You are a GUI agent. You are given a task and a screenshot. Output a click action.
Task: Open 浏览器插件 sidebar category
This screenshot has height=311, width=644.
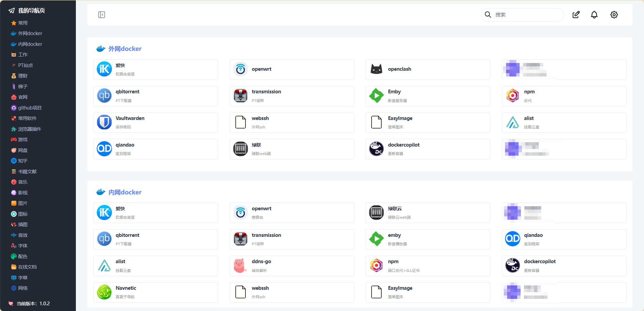coord(29,129)
